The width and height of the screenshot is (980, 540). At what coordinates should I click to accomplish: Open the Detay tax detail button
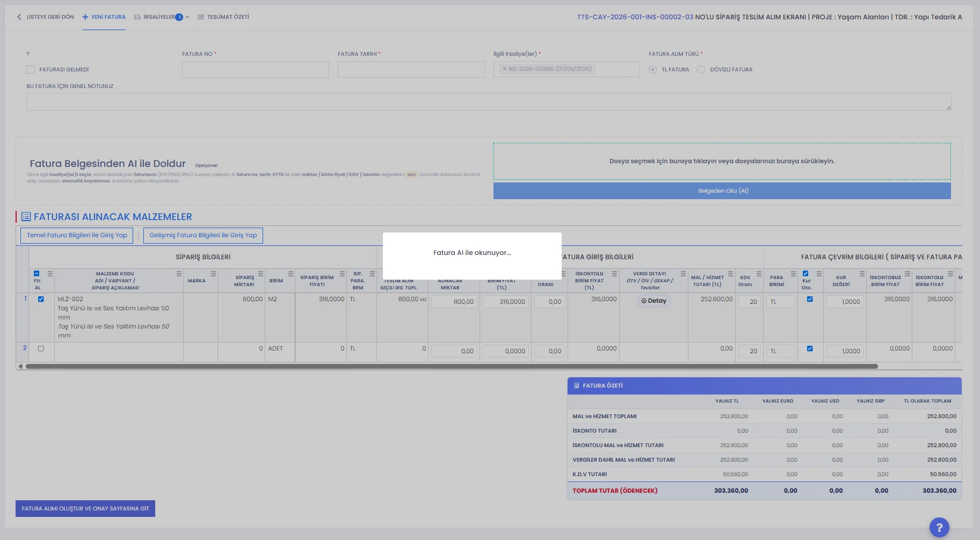point(654,301)
